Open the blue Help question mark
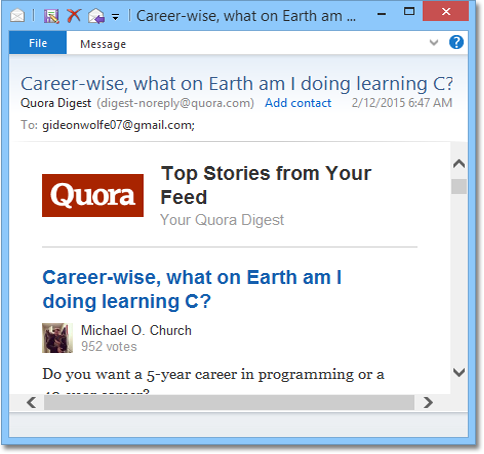 (456, 42)
